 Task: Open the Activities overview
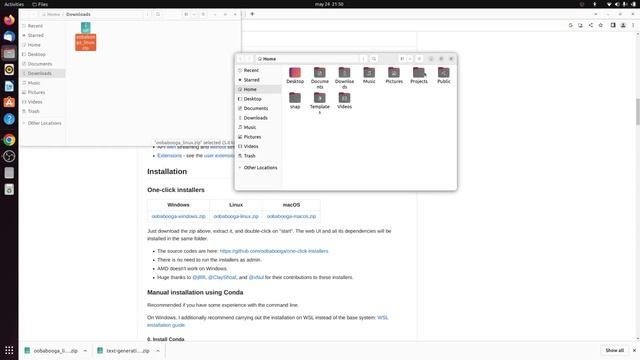tap(14, 4)
